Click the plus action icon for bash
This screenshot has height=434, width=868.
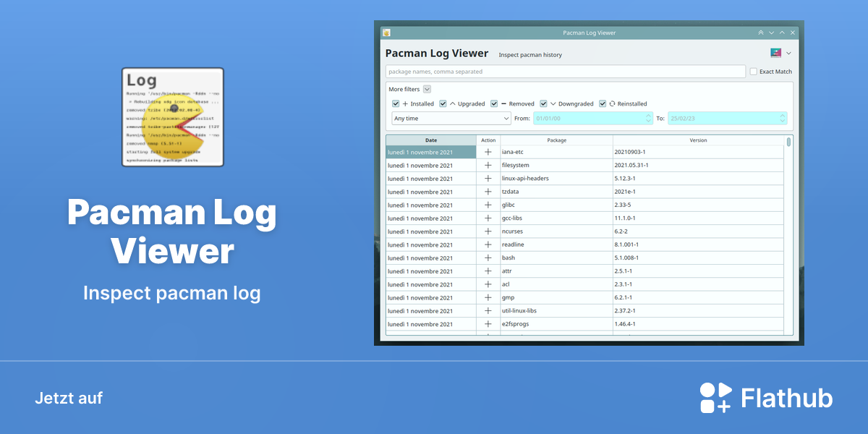[488, 258]
